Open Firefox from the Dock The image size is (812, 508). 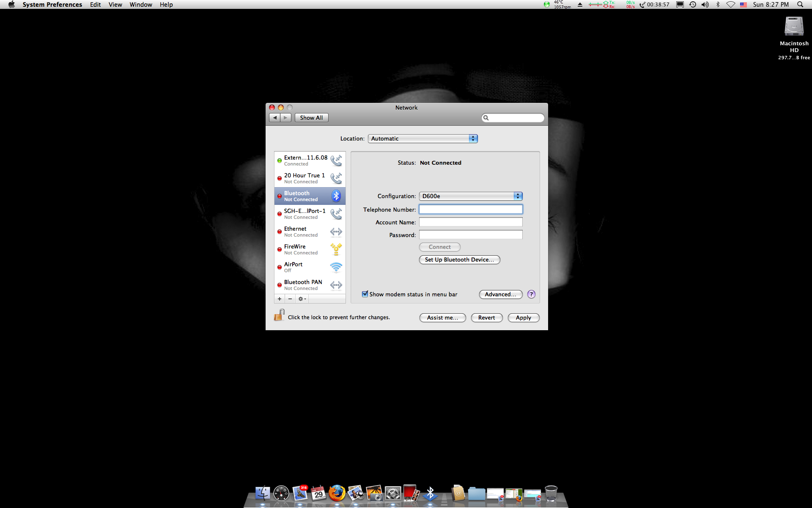coord(337,493)
